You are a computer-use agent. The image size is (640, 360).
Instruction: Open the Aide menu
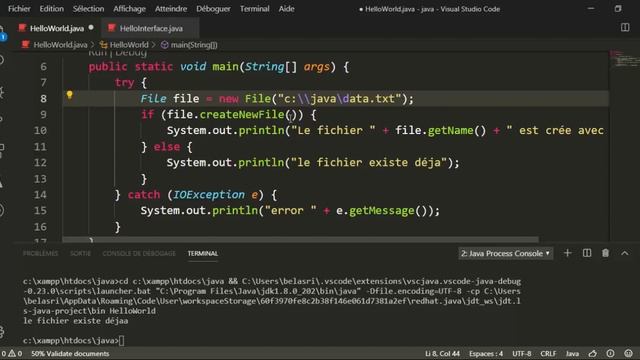pyautogui.click(x=286, y=9)
